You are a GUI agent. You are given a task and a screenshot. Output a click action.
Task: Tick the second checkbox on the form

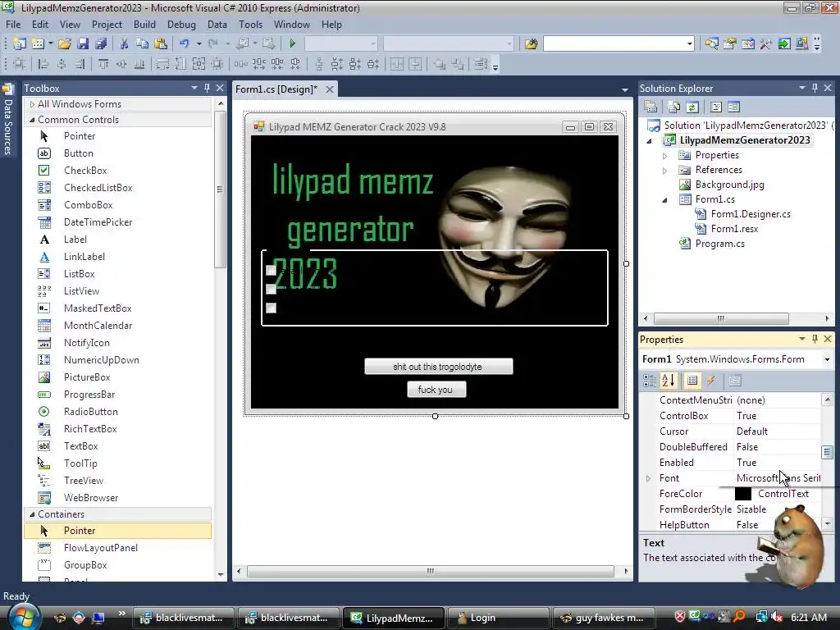[271, 290]
